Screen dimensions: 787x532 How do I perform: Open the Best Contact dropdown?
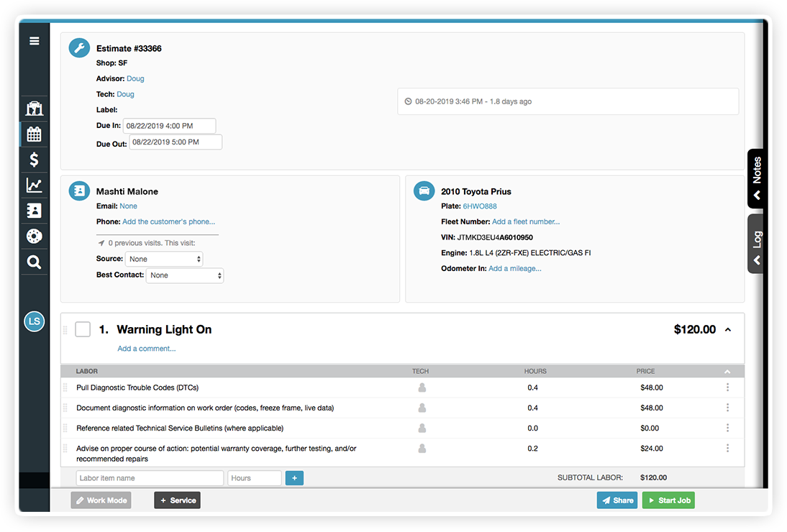click(185, 275)
